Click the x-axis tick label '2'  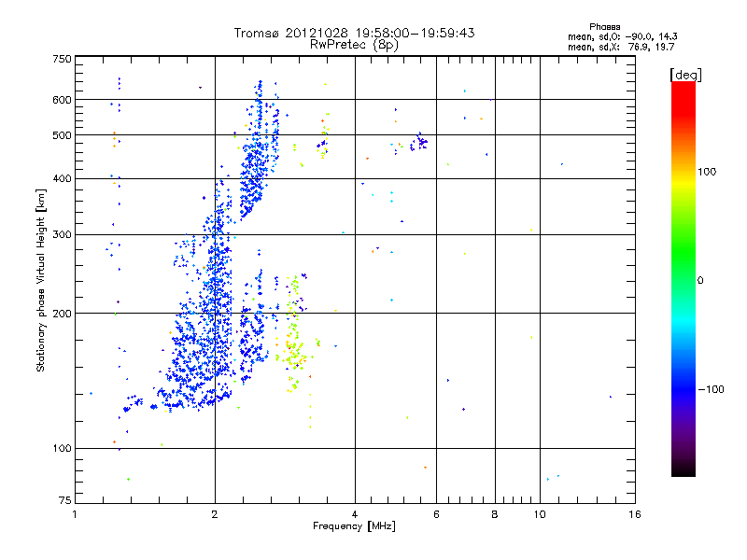[215, 514]
